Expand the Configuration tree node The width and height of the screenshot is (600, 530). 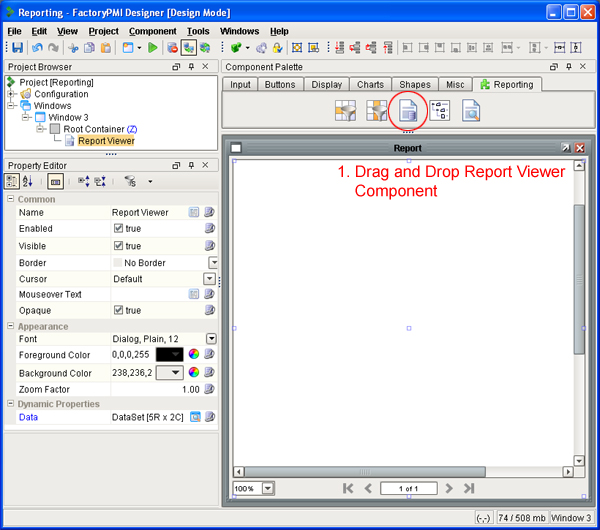(x=11, y=94)
